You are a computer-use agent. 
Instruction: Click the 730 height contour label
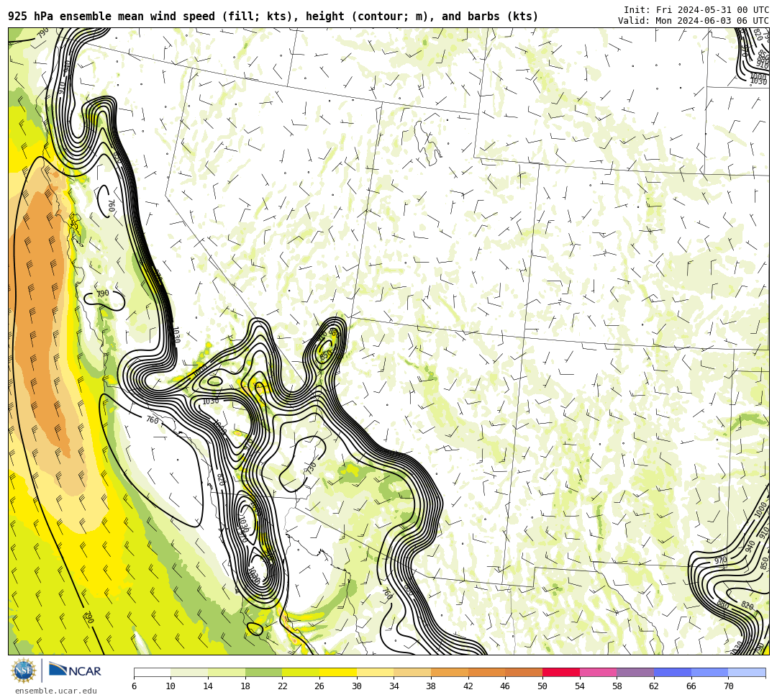(x=311, y=468)
